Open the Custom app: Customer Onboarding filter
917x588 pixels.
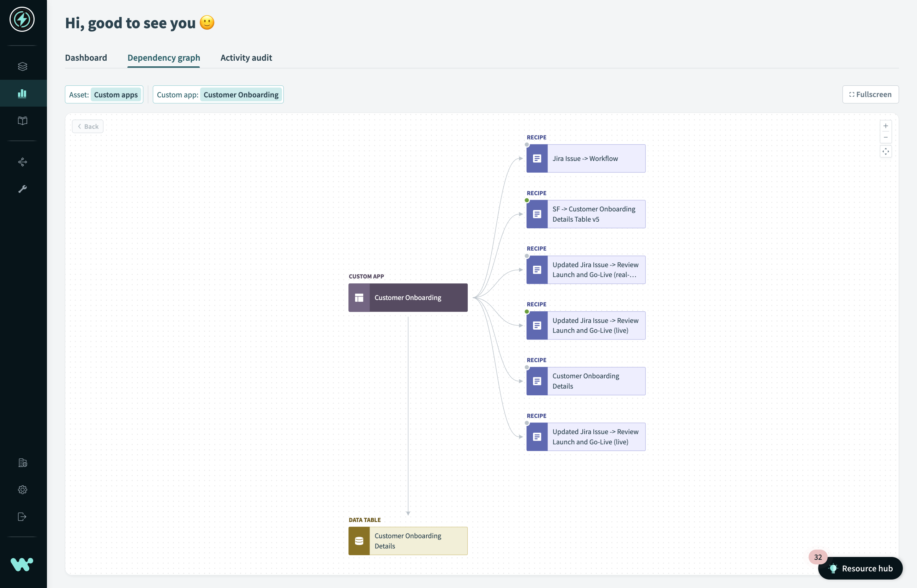pyautogui.click(x=218, y=94)
